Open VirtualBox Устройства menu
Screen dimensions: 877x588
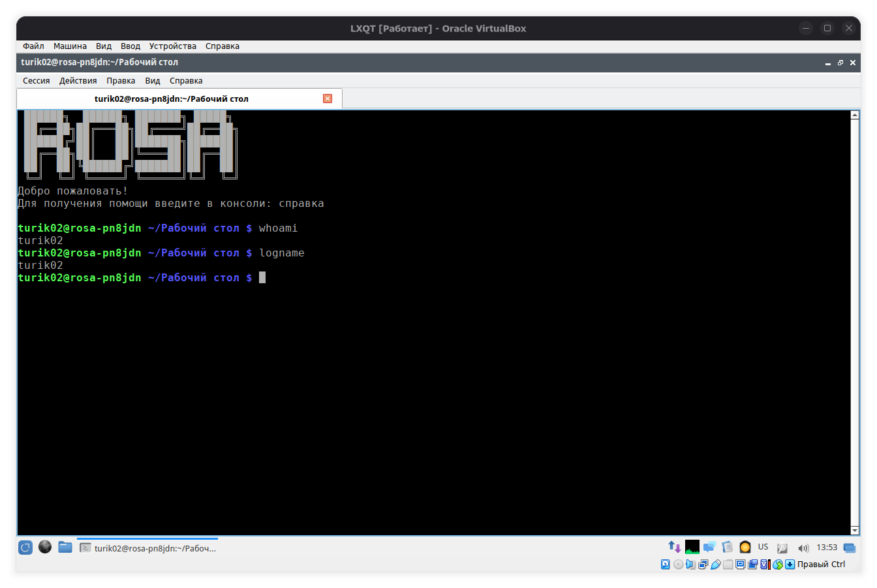pyautogui.click(x=173, y=46)
